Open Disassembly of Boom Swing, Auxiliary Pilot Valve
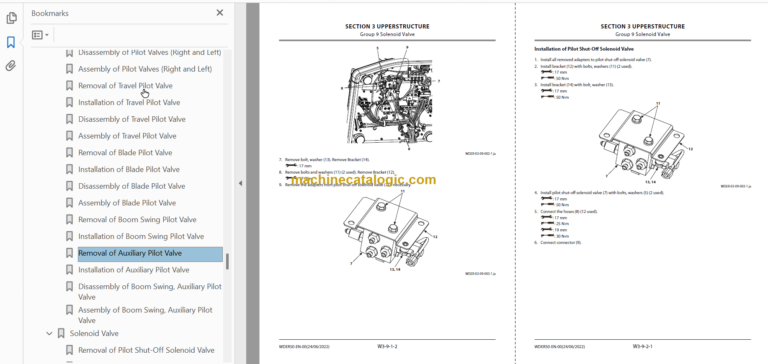The image size is (768, 364). (x=150, y=291)
